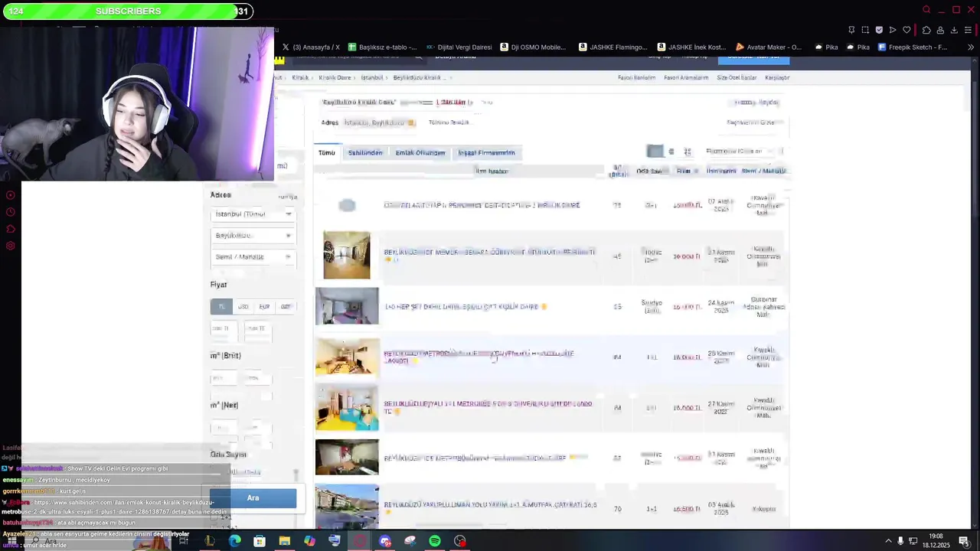The height and width of the screenshot is (551, 980).
Task: Open the İstanbul (Tümü) city dropdown
Action: tap(253, 214)
